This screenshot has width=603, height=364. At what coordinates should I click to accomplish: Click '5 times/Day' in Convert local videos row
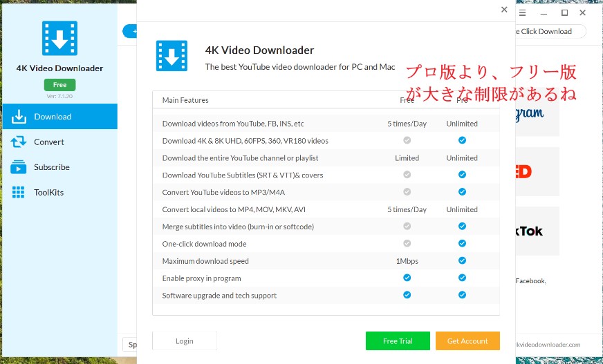click(407, 210)
